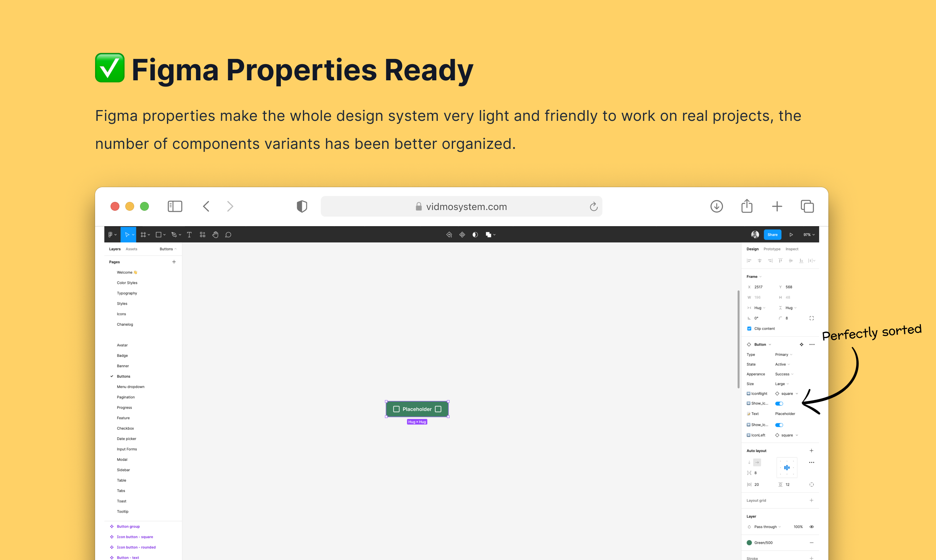The width and height of the screenshot is (936, 560).
Task: Open horizontal resizing Hug dropdown
Action: click(759, 308)
